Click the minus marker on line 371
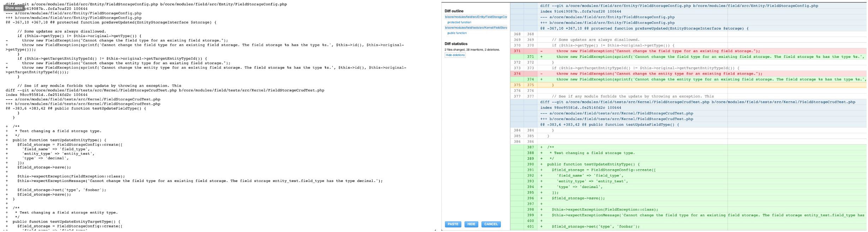 click(x=541, y=51)
